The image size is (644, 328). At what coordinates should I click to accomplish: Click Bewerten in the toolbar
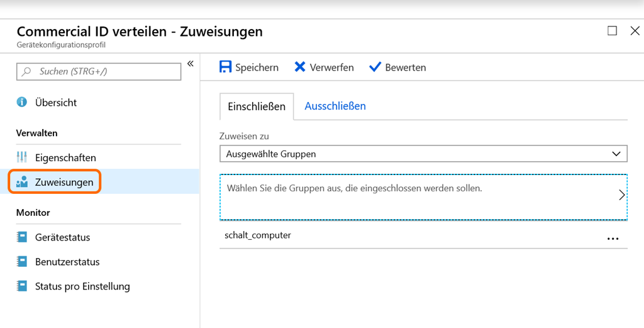(397, 67)
